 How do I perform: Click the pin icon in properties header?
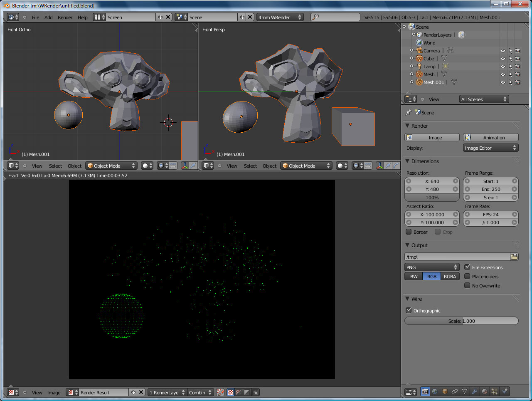409,112
